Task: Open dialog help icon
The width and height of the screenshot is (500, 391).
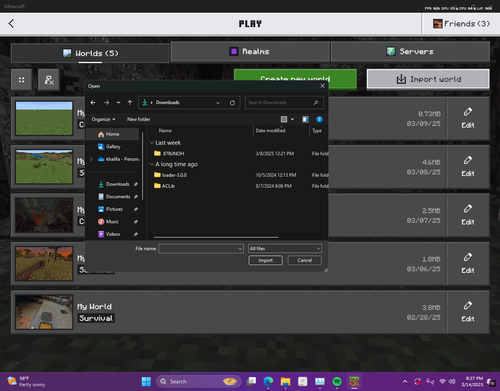Action: 319,119
